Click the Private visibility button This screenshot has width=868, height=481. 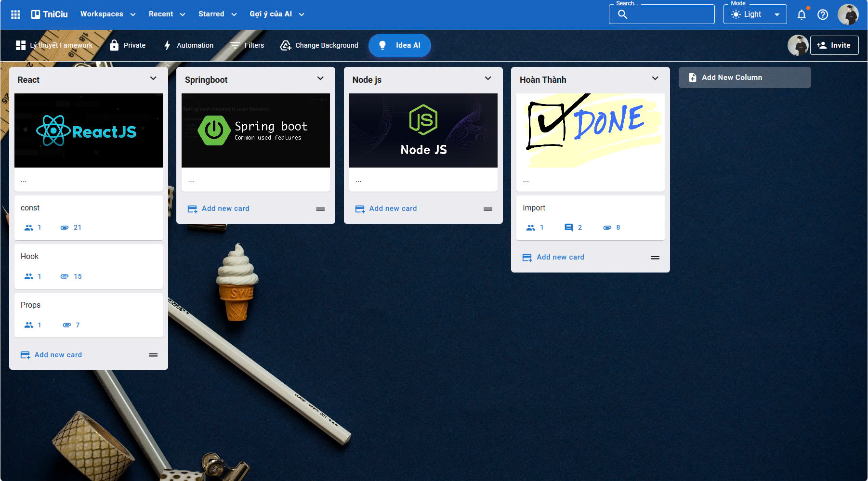(128, 45)
